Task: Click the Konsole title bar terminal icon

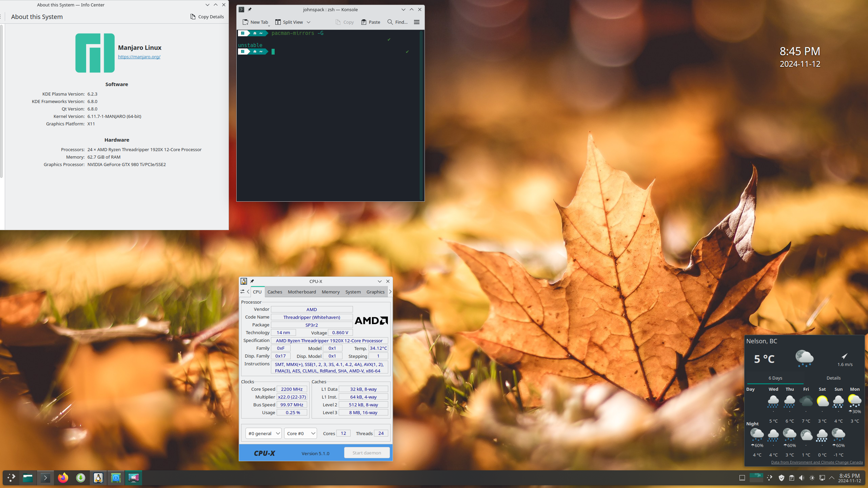Action: click(241, 9)
